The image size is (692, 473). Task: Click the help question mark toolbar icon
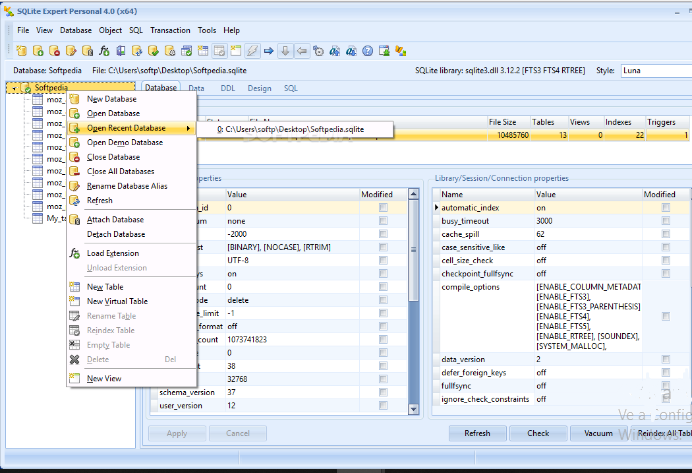tap(367, 50)
